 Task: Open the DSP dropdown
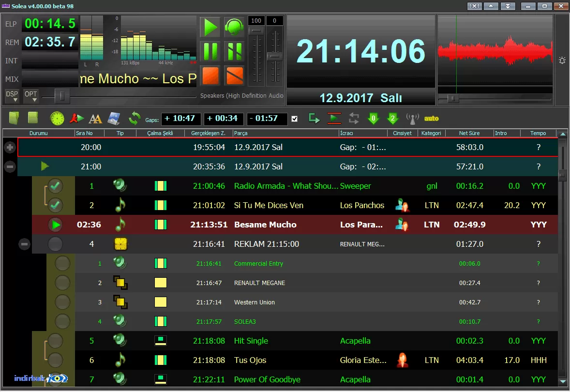coord(12,96)
